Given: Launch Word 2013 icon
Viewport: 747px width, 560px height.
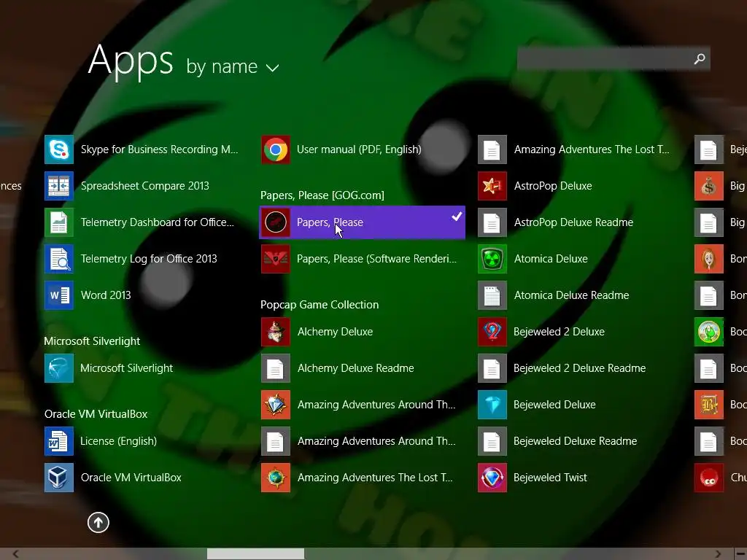Looking at the screenshot, I should [58, 295].
